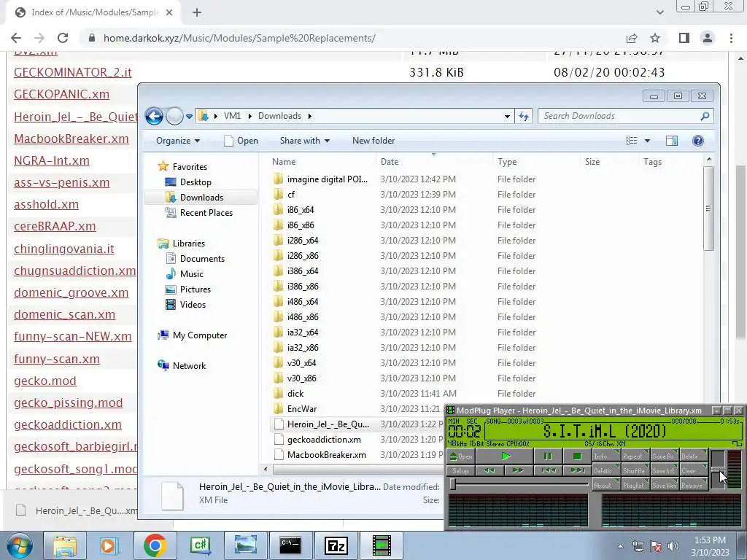
Task: Open the recent locations dropdown in Explorer
Action: tap(189, 116)
